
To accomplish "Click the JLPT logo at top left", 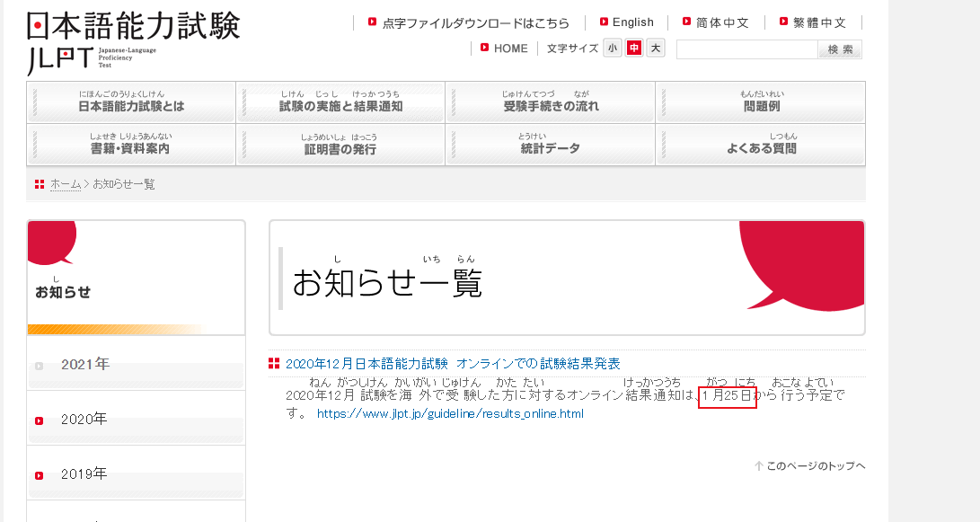I will point(133,42).
